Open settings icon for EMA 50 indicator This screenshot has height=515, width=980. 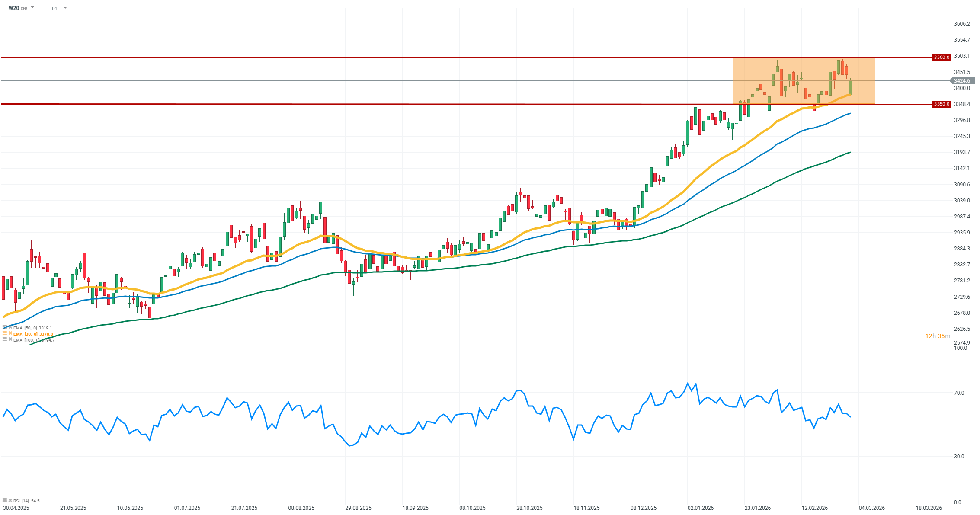click(x=5, y=328)
